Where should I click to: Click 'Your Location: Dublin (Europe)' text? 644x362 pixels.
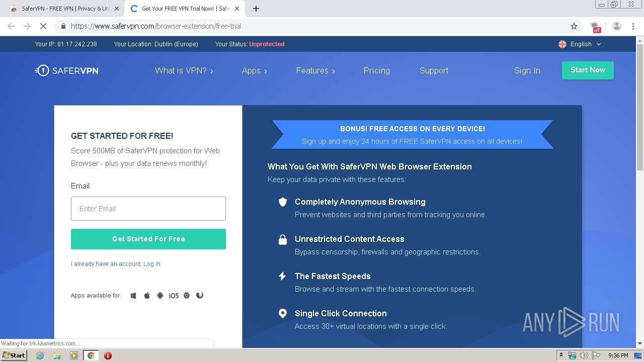[x=156, y=44]
